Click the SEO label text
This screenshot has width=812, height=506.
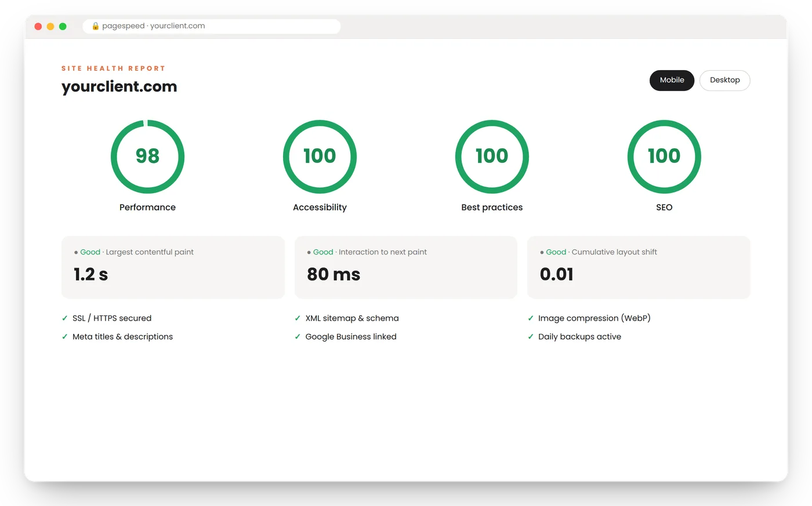point(664,208)
